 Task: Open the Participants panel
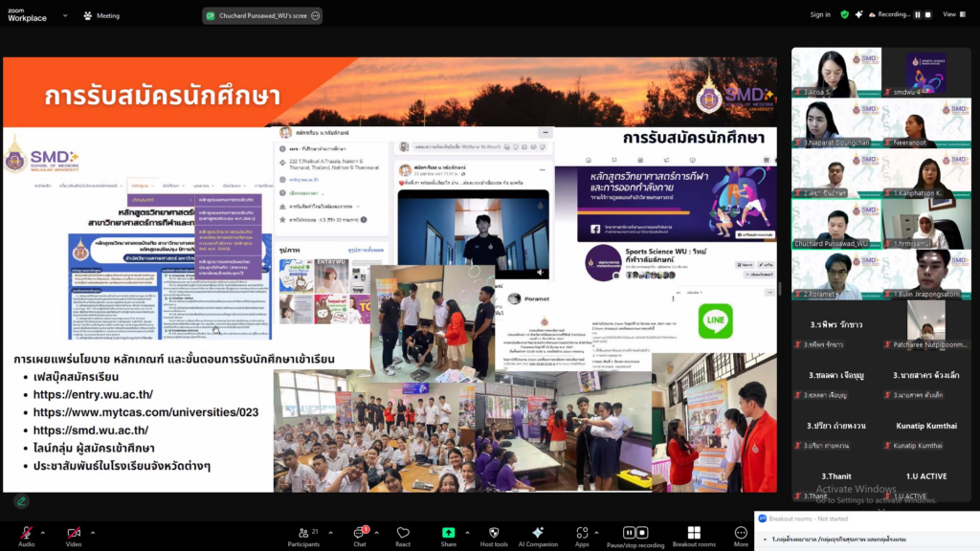[303, 536]
